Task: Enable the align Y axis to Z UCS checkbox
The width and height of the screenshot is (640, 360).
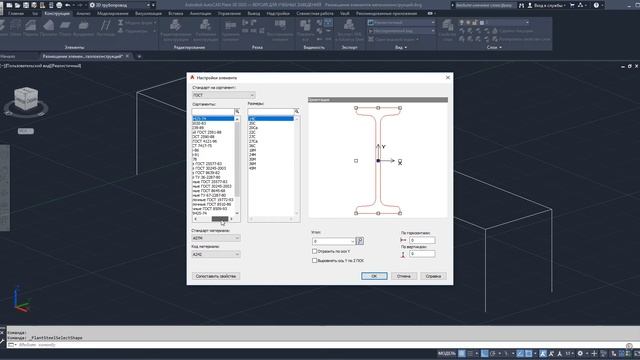Action: [x=314, y=260]
